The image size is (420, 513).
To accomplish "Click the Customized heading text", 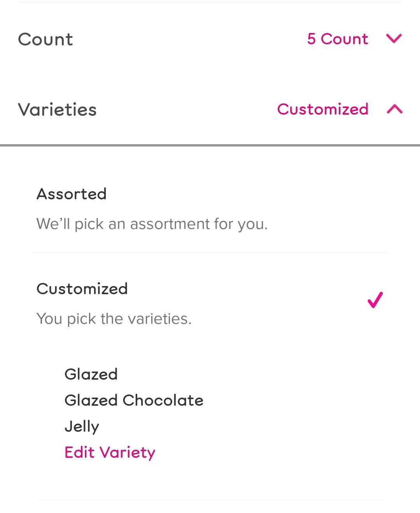I will coord(82,288).
